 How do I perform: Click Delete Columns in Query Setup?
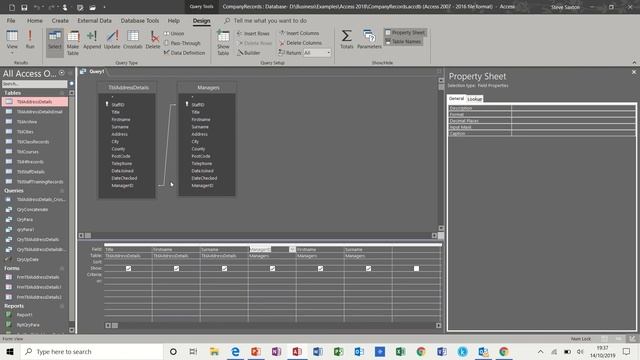pos(300,43)
